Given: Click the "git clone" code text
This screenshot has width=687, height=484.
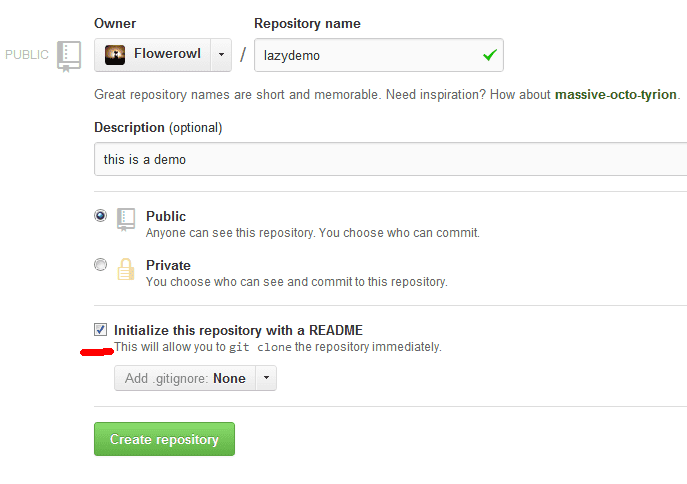Looking at the screenshot, I should point(260,348).
